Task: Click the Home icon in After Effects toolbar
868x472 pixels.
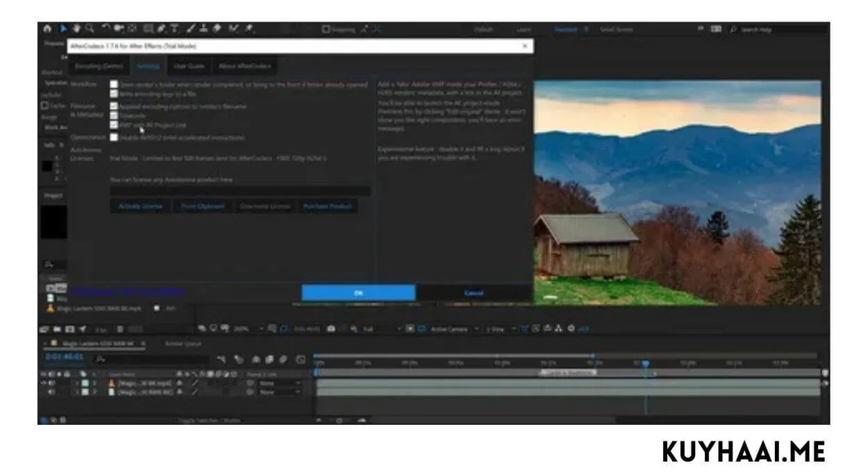Action: pos(48,29)
